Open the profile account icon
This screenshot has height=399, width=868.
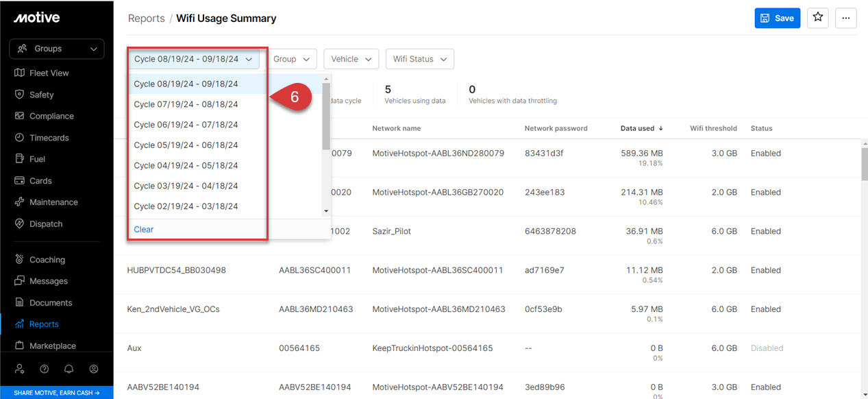(x=94, y=369)
